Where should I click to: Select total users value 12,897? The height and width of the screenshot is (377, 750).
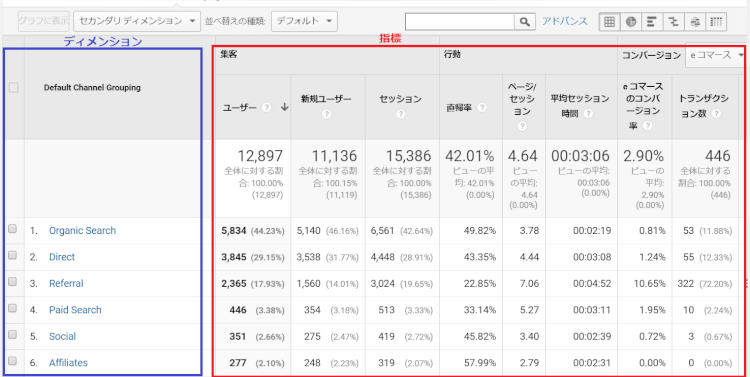pyautogui.click(x=260, y=155)
